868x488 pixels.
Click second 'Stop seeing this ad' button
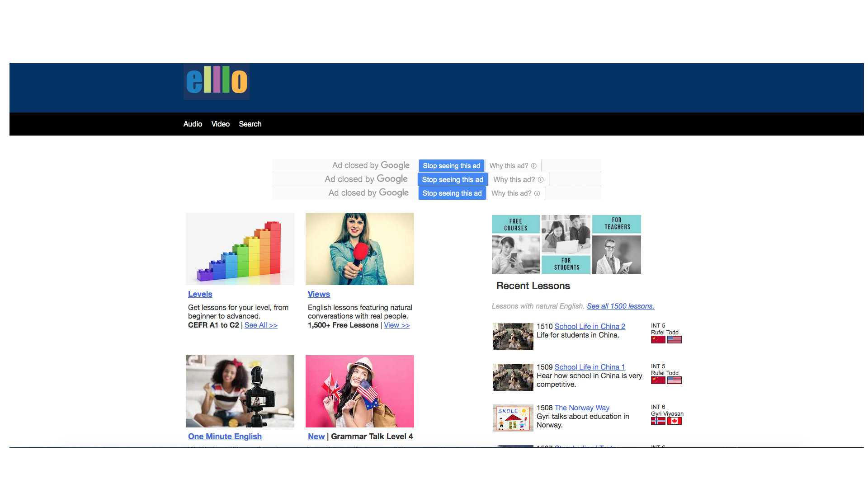click(453, 179)
